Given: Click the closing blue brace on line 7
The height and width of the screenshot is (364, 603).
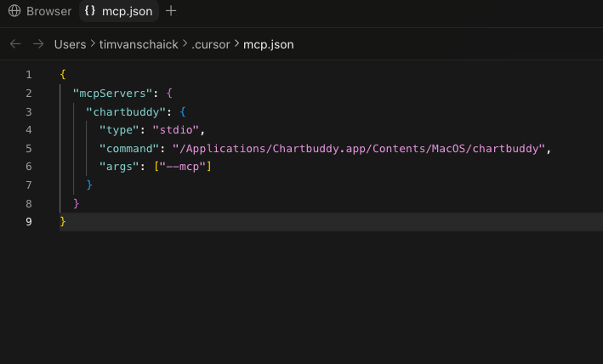Looking at the screenshot, I should 89,185.
